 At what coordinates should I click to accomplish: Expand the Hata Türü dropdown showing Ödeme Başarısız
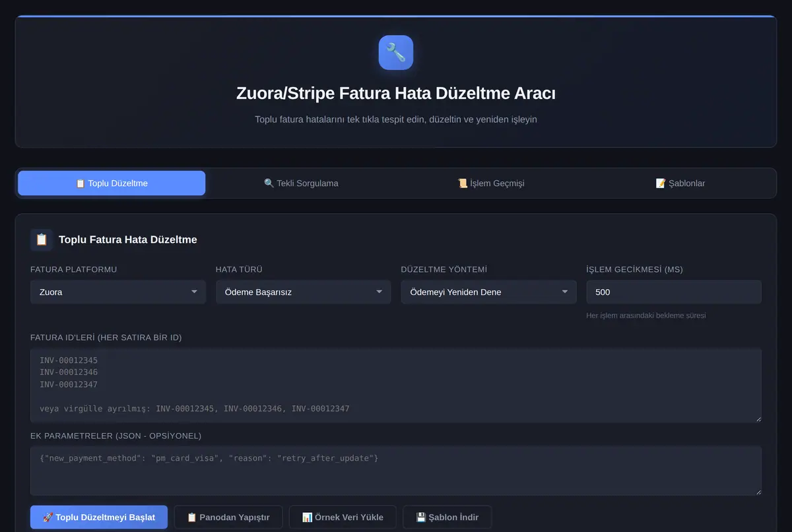click(x=304, y=292)
